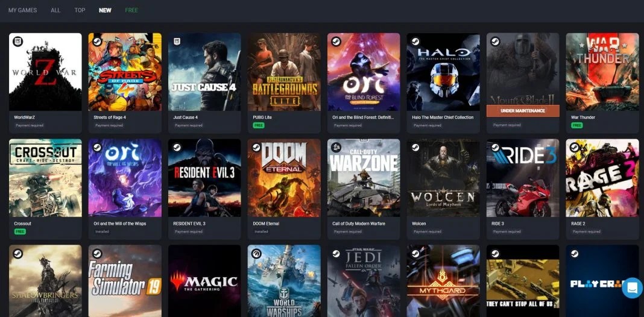This screenshot has height=317, width=644.
Task: Select the TOP games tab
Action: click(x=80, y=10)
